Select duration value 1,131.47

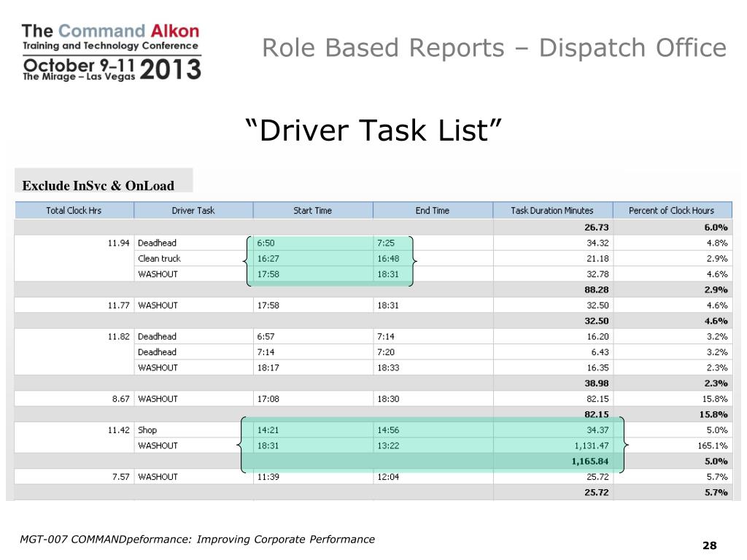591,446
